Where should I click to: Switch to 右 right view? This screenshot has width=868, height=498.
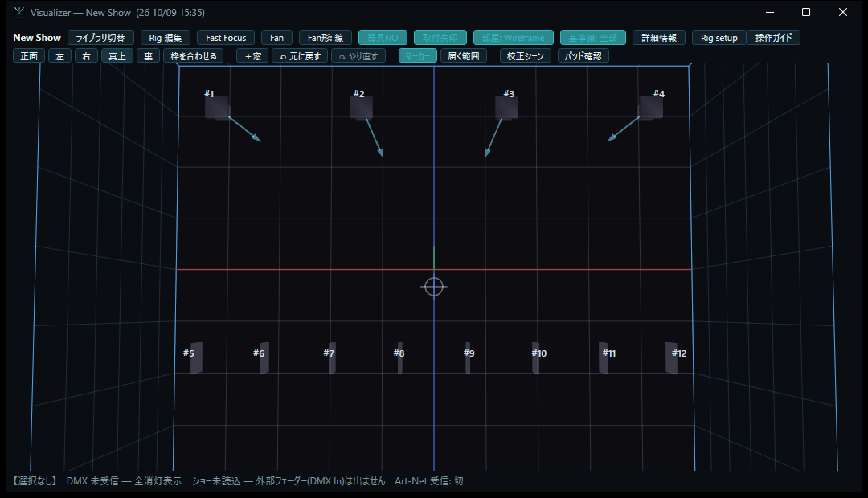86,56
